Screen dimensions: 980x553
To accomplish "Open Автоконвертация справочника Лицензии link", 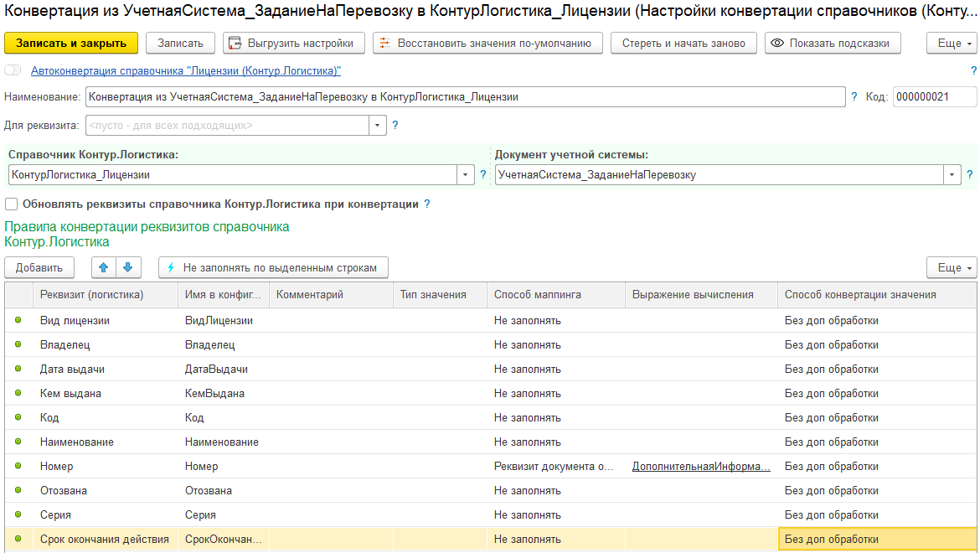I will pyautogui.click(x=186, y=70).
